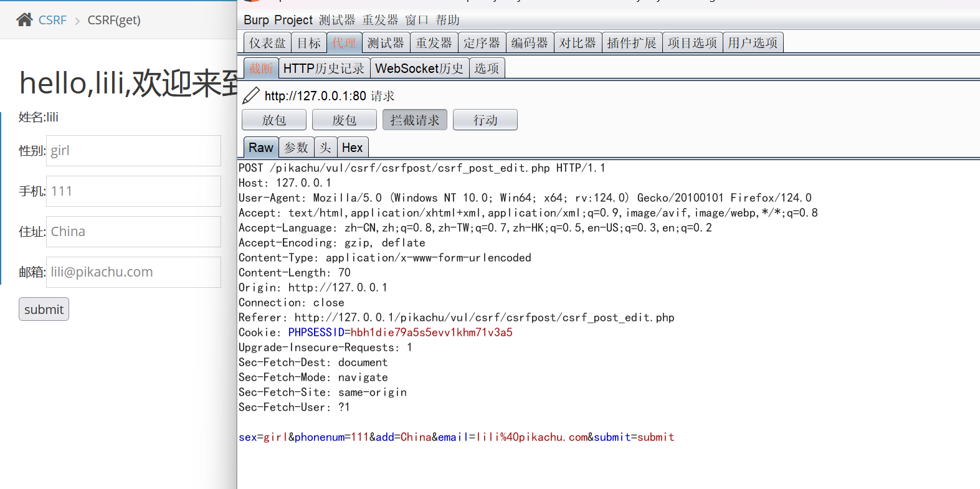Viewport: 980px width, 489px height.
Task: Click CSRF(get) breadcrumb text
Action: pos(114,20)
